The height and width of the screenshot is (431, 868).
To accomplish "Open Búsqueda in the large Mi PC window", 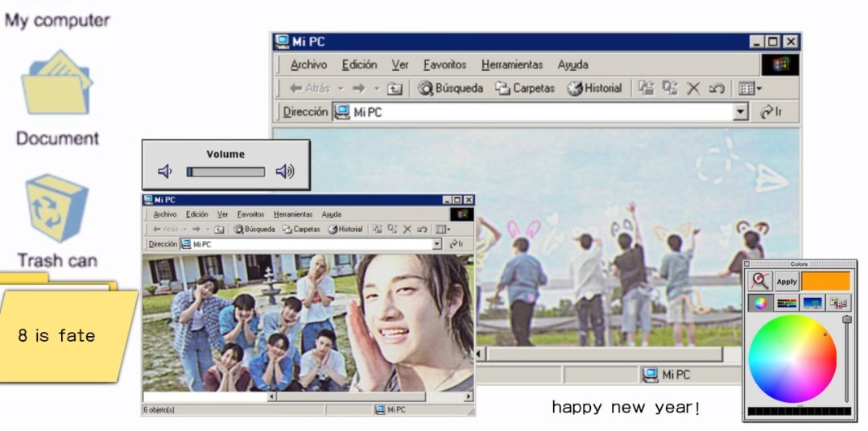I will click(451, 88).
